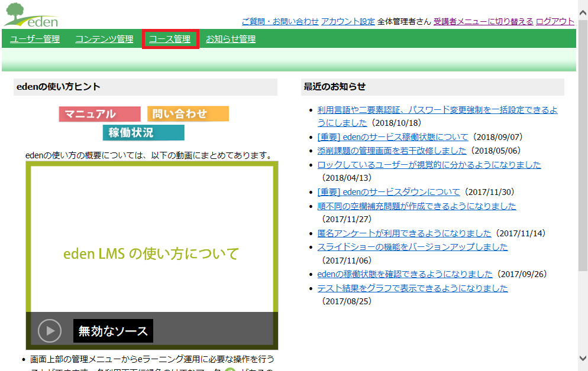Open コース管理 menu
Screen dimensions: 588x371
(170, 39)
